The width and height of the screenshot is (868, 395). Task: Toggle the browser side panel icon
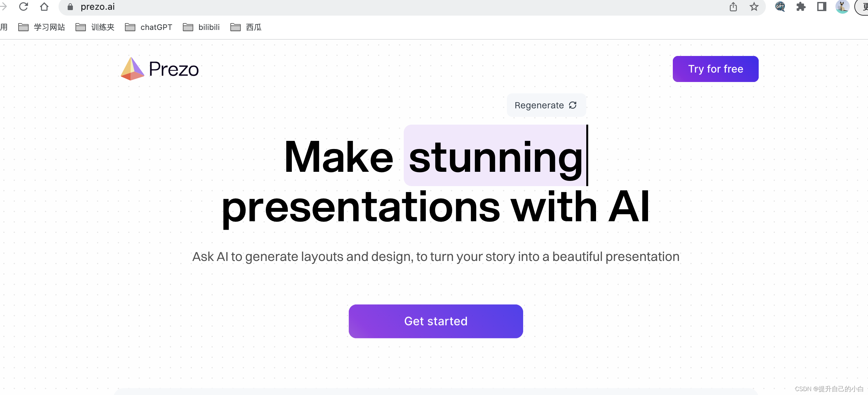coord(821,7)
